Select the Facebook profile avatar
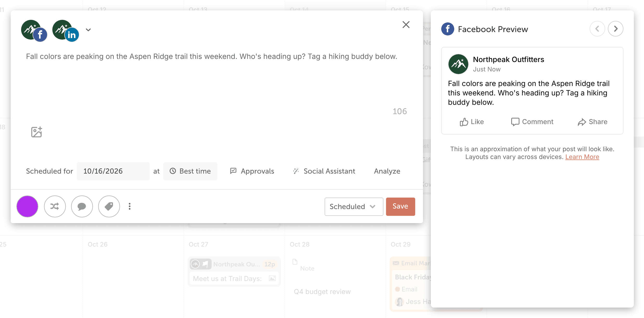Screen dimensions: 644x318 [34, 30]
